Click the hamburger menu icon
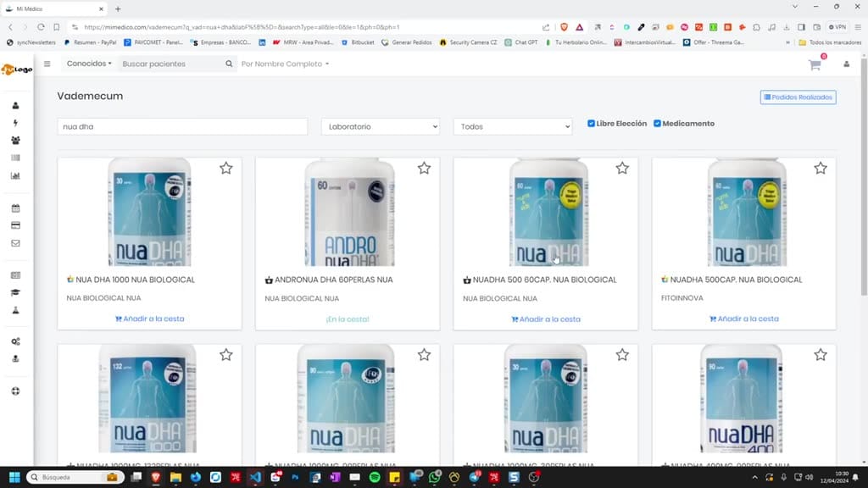 [47, 64]
